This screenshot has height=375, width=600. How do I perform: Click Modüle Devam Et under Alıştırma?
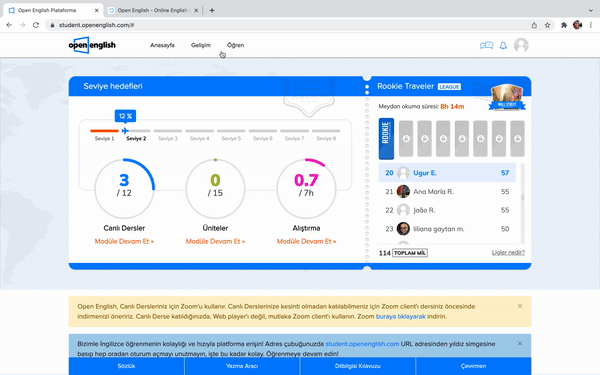307,241
